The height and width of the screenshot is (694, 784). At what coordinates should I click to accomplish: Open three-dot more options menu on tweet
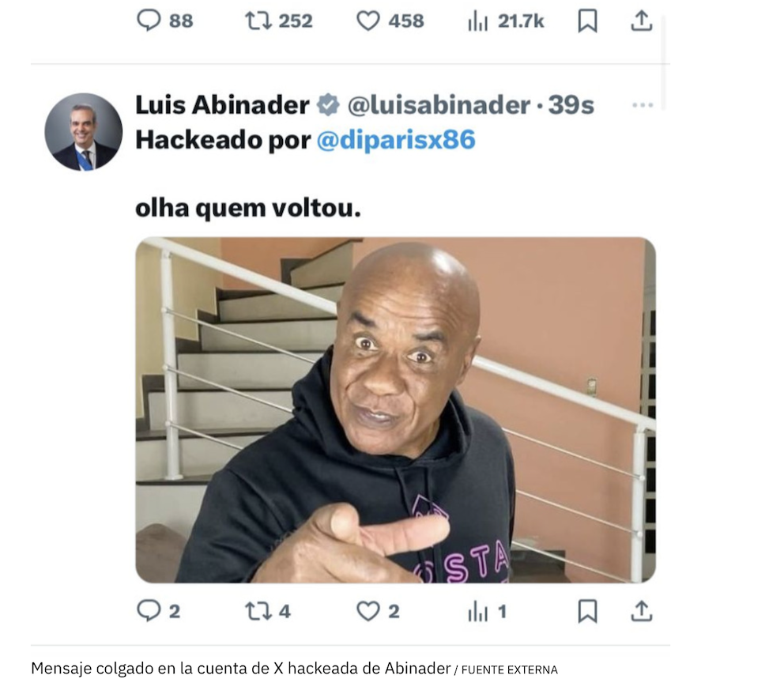[x=643, y=105]
